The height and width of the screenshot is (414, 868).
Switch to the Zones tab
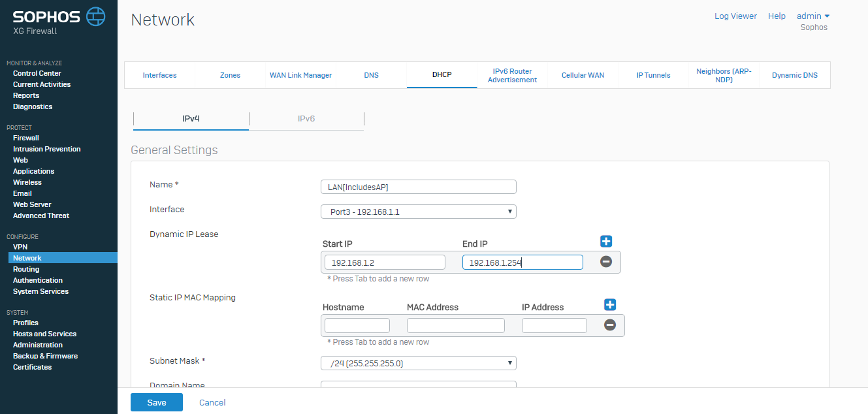230,74
